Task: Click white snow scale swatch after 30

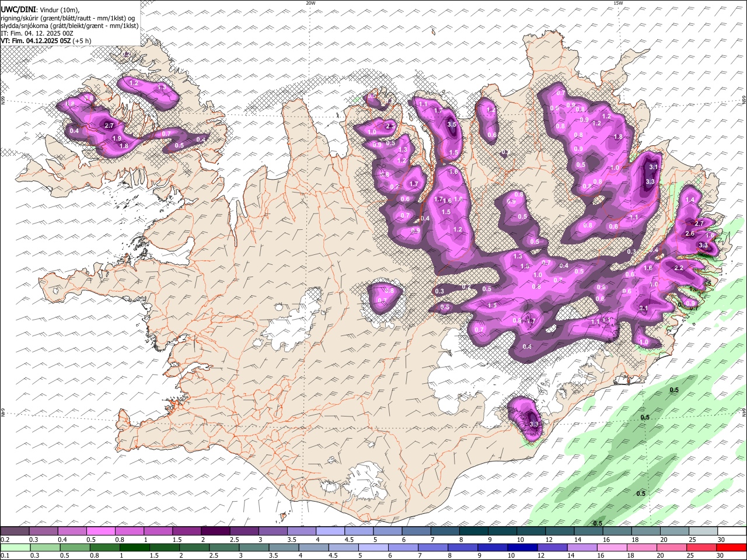Action: (x=732, y=531)
